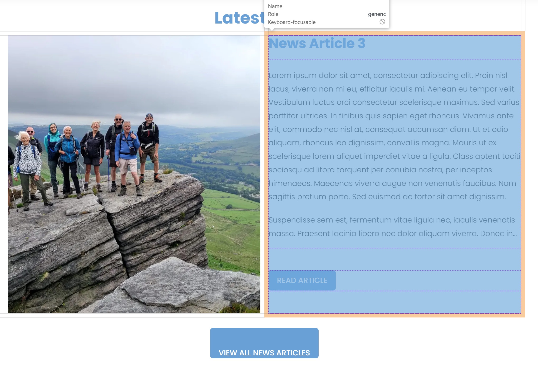
Task: Click the Role label in tooltip
Action: pyautogui.click(x=273, y=14)
